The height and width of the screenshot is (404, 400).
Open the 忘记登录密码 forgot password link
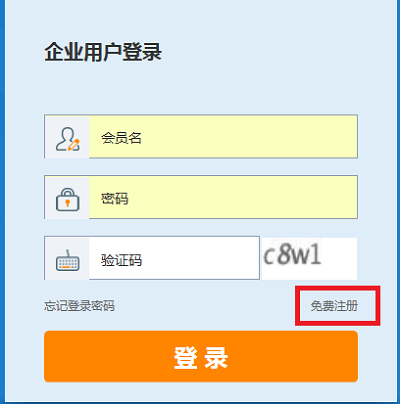(x=79, y=306)
